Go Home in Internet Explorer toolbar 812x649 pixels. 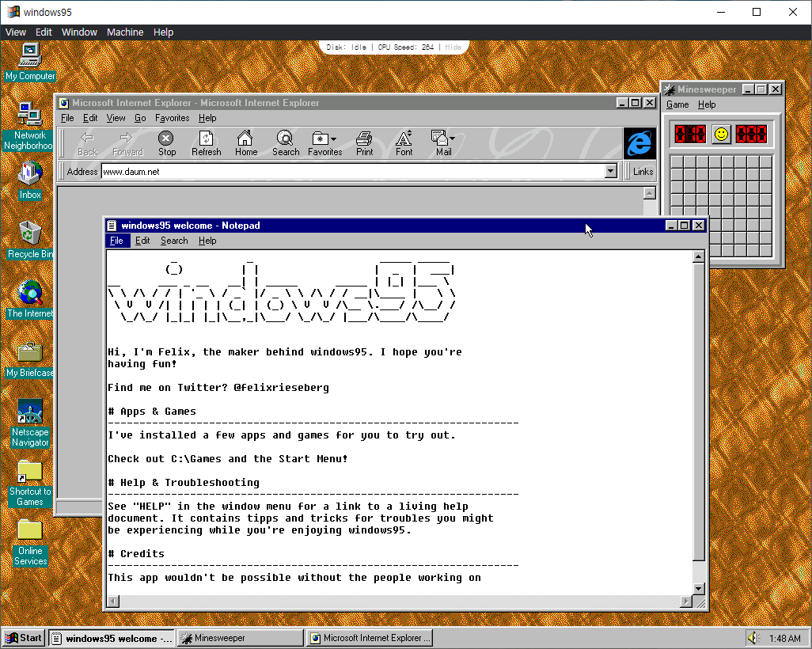click(x=245, y=143)
